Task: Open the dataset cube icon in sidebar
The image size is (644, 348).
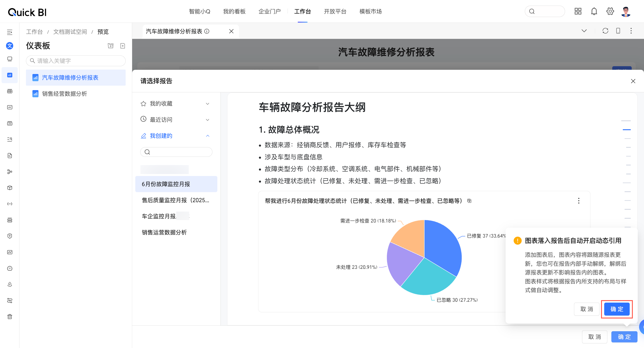Action: [9, 188]
